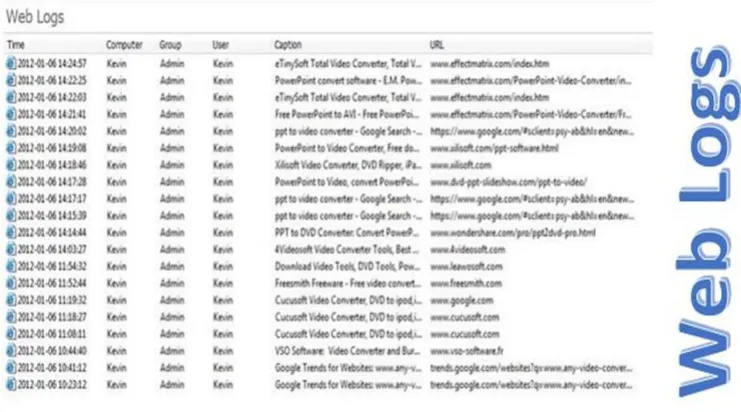Sort by the Group column header
This screenshot has width=741, height=412.
(x=170, y=45)
